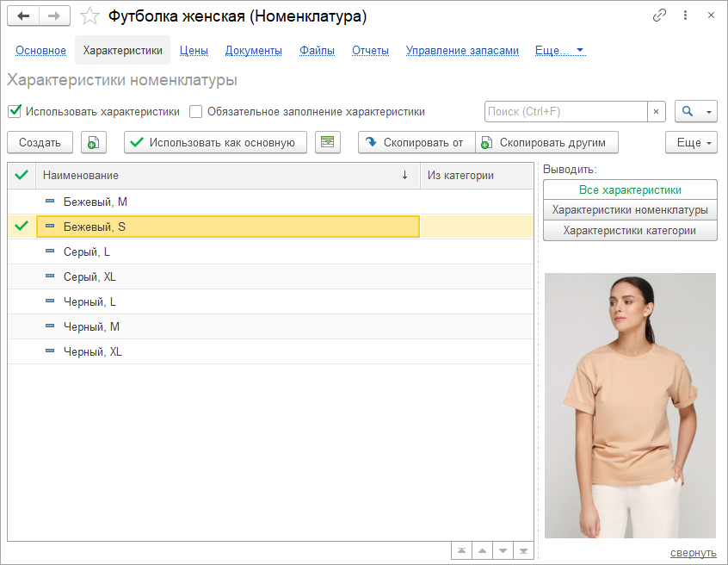Switch to the Цены tab
Viewport: 728px width, 565px height.
pos(194,51)
